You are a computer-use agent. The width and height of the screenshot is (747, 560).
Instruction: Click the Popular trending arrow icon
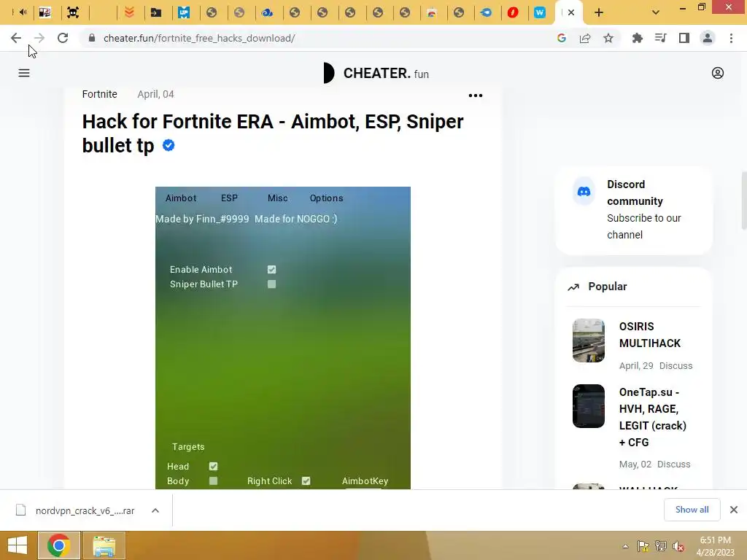point(573,287)
